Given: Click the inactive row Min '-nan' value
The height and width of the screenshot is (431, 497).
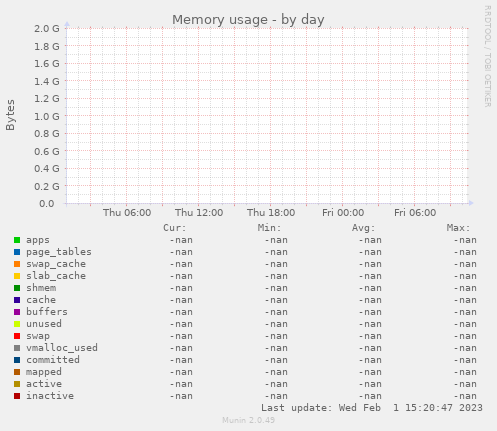Looking at the screenshot, I should pyautogui.click(x=276, y=396).
